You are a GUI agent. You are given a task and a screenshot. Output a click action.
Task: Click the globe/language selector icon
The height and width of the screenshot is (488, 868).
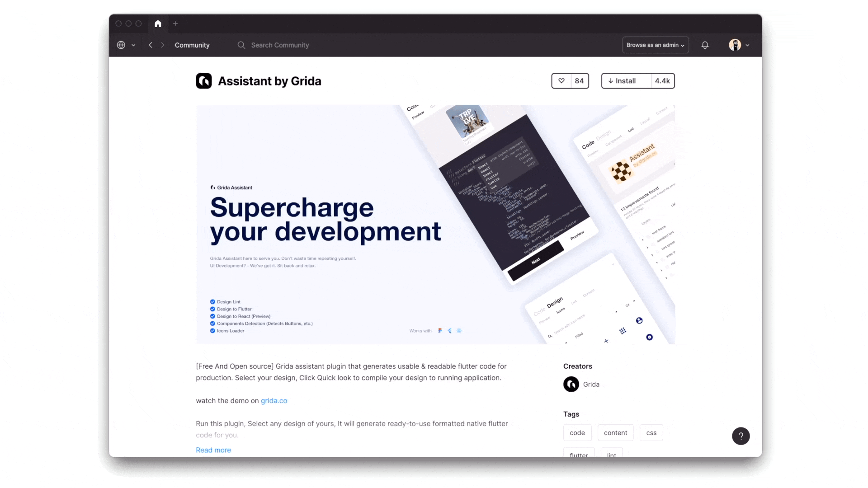point(121,45)
